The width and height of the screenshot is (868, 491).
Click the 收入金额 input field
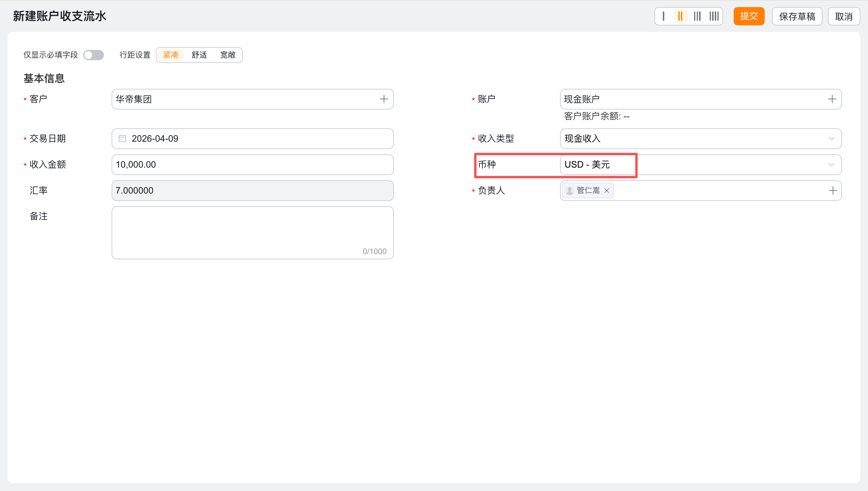(252, 165)
